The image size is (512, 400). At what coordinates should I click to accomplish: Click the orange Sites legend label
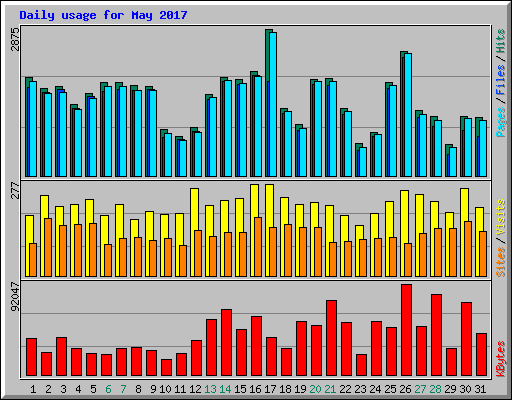501,262
